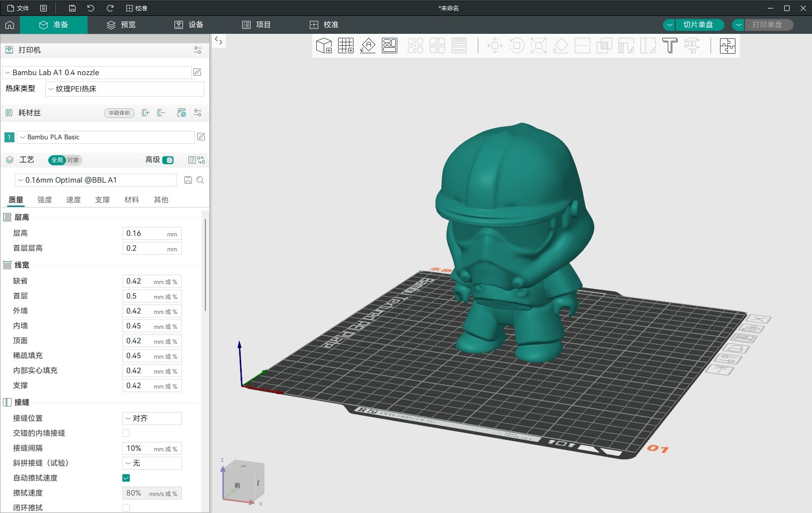
Task: Switch to 设备 tab
Action: click(189, 25)
